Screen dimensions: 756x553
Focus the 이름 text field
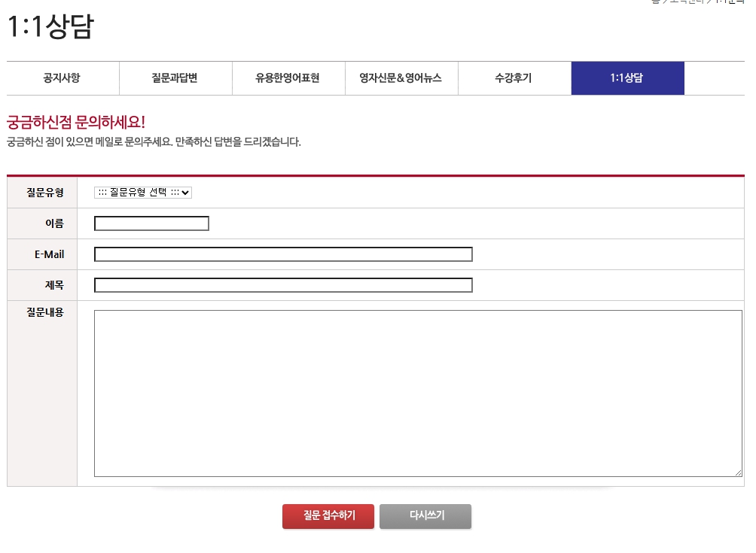coord(151,223)
